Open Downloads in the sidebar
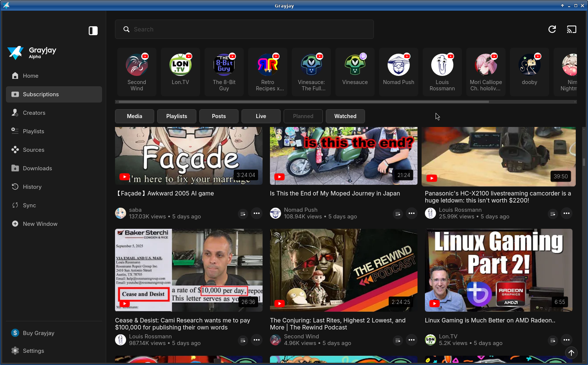The image size is (588, 365). pos(54,168)
